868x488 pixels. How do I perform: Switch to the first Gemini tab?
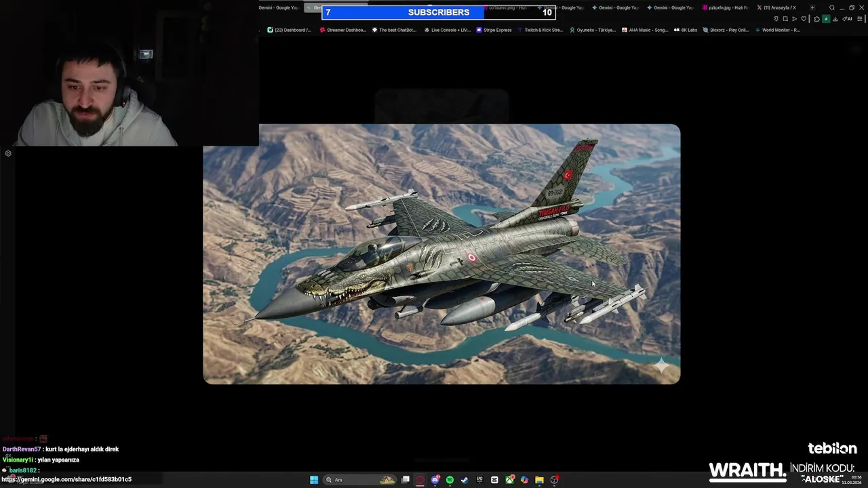pyautogui.click(x=279, y=7)
